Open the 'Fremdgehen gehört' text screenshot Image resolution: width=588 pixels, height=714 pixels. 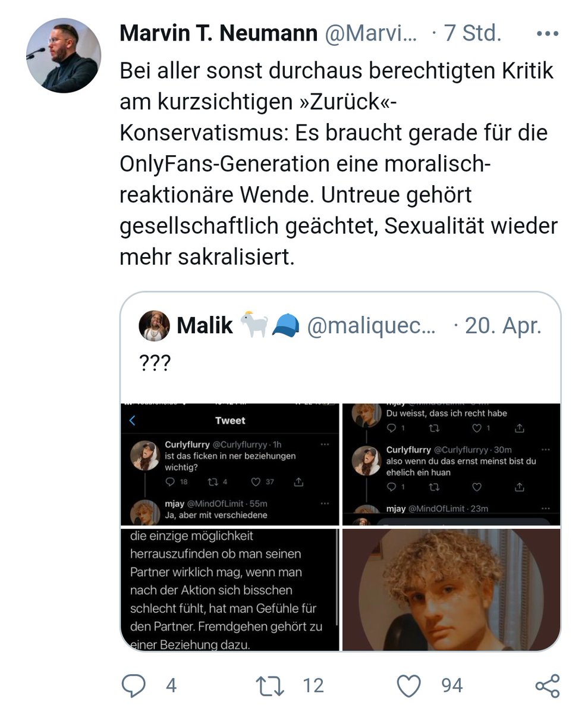tap(229, 590)
